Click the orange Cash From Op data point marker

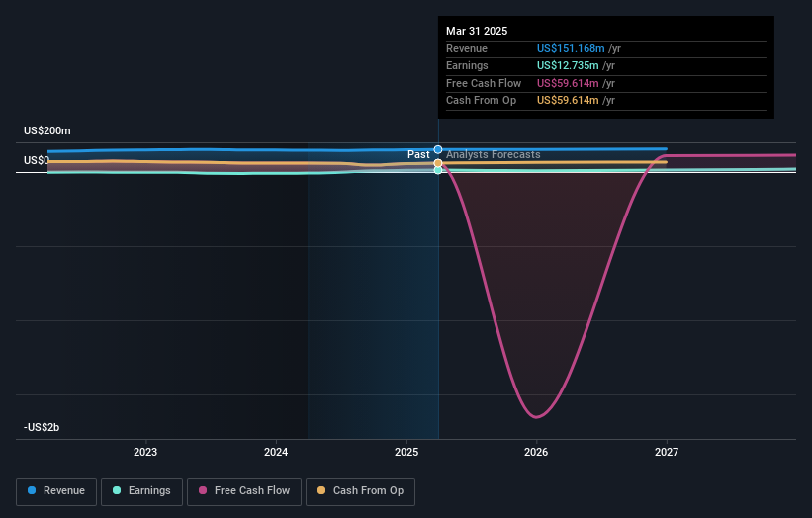(438, 163)
